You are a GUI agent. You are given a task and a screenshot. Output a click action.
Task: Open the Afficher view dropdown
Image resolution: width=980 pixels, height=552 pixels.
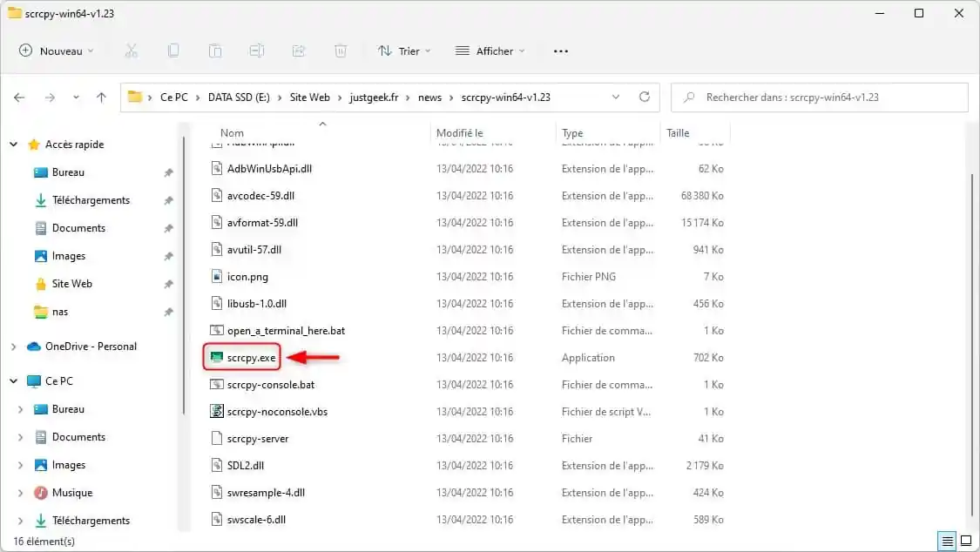[490, 51]
